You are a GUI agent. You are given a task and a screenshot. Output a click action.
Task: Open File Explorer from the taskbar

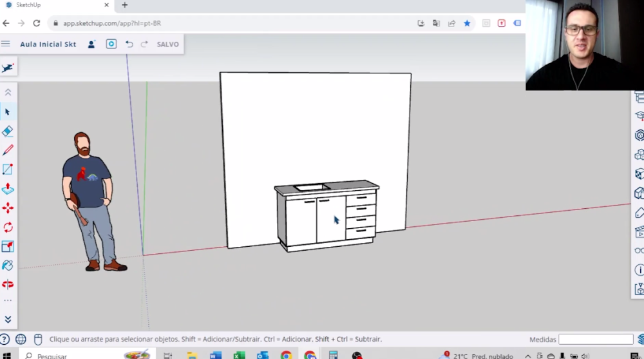click(192, 356)
